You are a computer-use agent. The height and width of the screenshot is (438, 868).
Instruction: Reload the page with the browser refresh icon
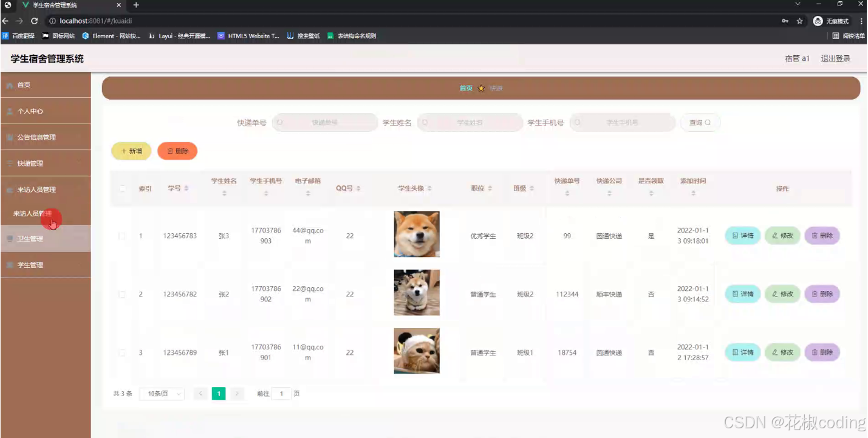pos(34,21)
